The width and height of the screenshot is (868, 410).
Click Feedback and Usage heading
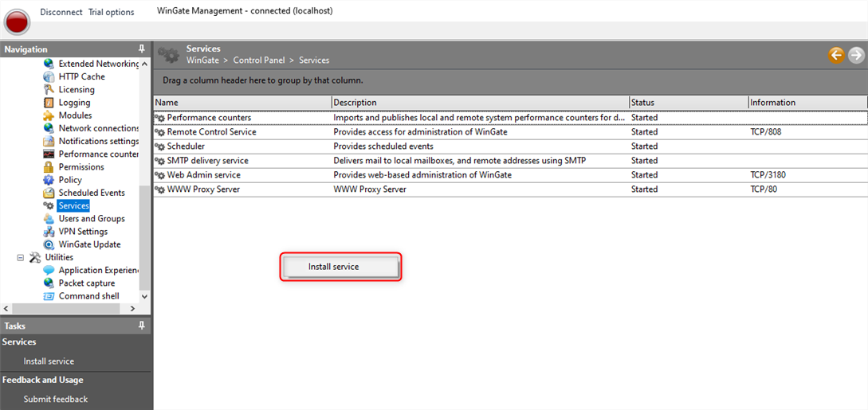[42, 381]
